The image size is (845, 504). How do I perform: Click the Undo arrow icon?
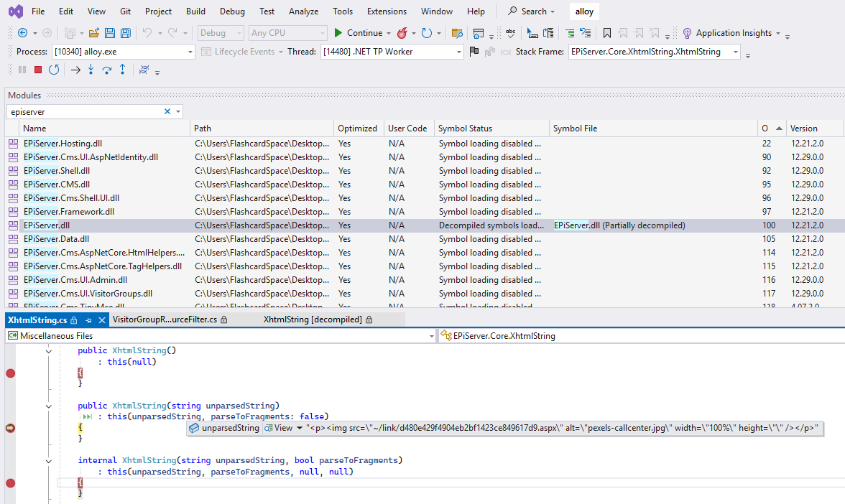coord(147,33)
